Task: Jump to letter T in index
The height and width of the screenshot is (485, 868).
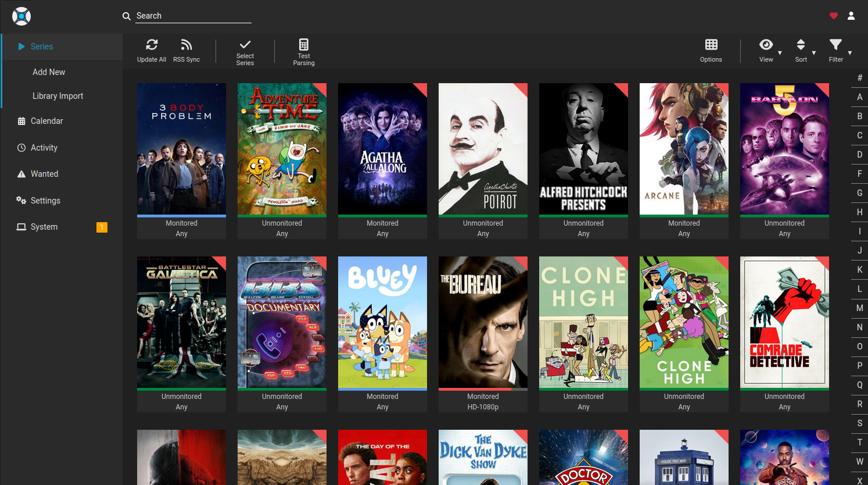Action: pos(860,443)
